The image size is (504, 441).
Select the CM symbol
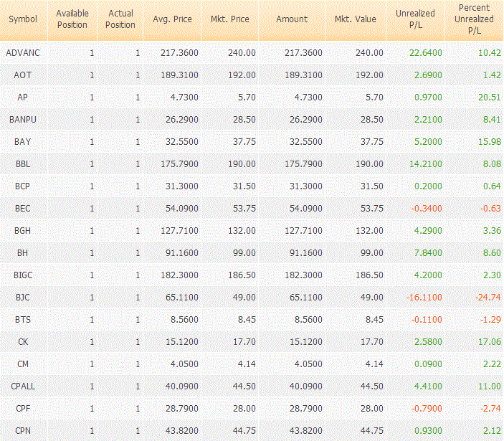click(x=23, y=364)
